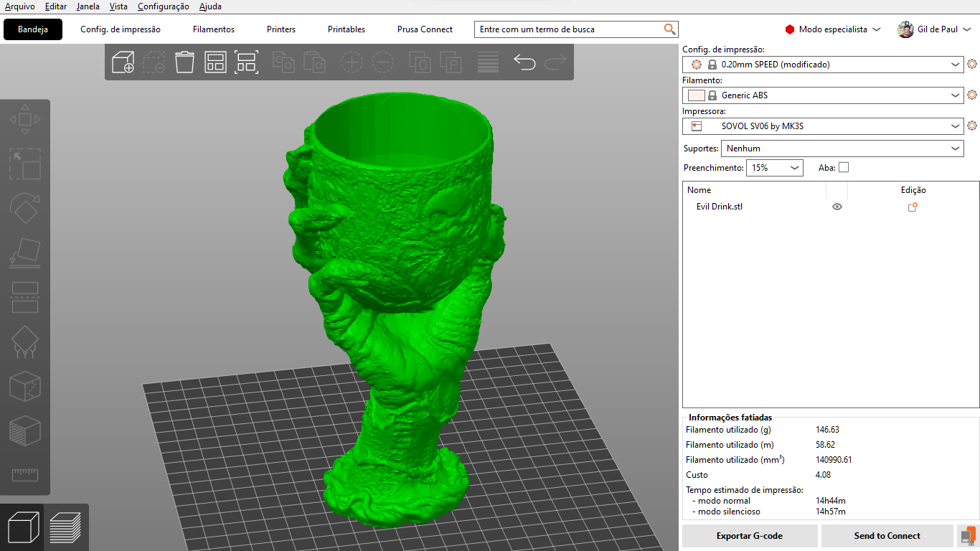Open the Measure ruler tool
Viewport: 980px width, 551px height.
(25, 474)
